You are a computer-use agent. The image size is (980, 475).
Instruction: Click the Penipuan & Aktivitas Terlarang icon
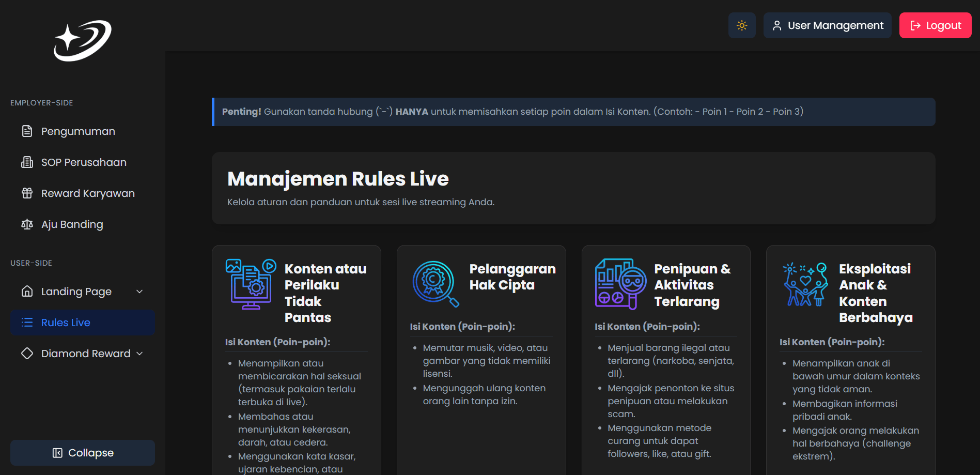pyautogui.click(x=620, y=284)
